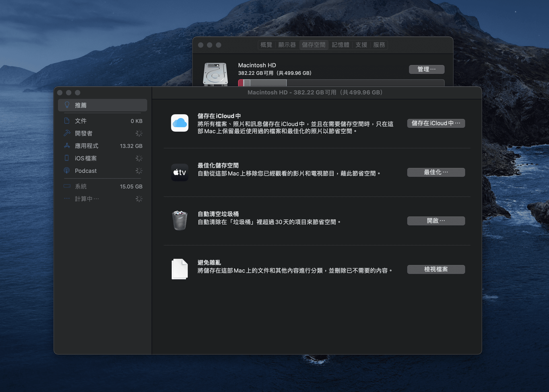
Task: Click the loading spinner next to Podcast
Action: 139,171
